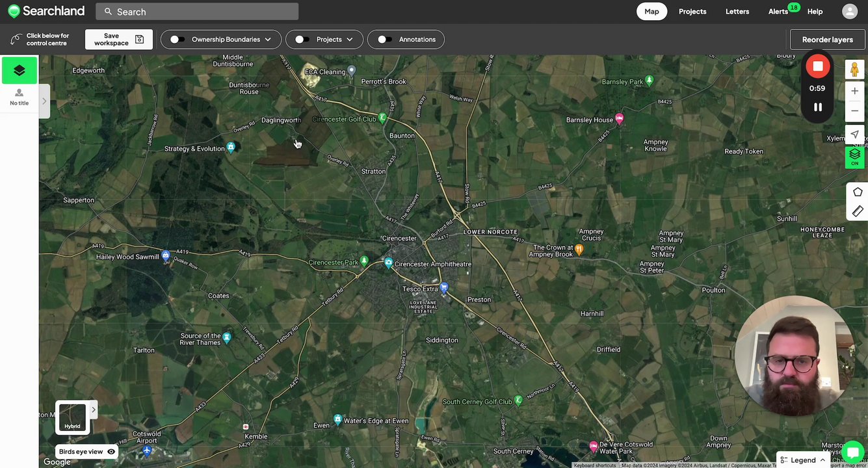Select the Street View pegman icon
Viewport: 868px width, 468px height.
[x=854, y=70]
